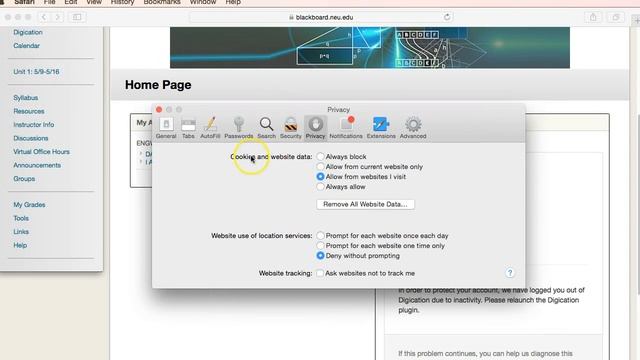Open the Edit menu
The width and height of the screenshot is (640, 360).
pyautogui.click(x=71, y=2)
